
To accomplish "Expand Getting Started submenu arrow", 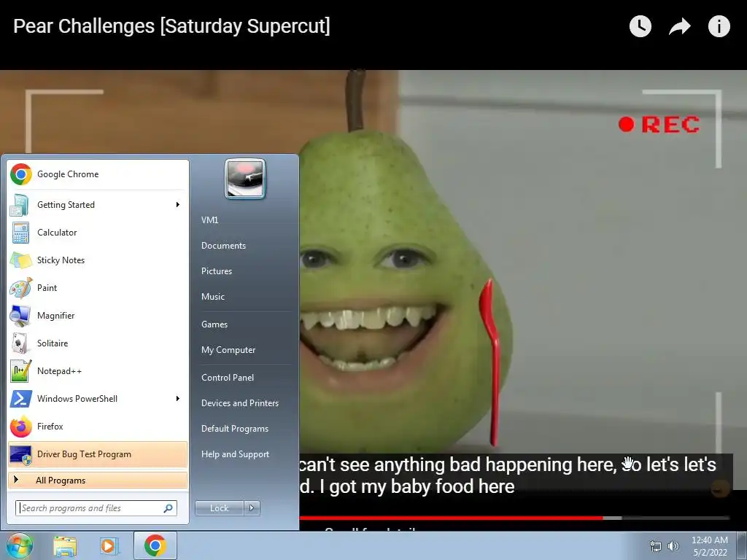I will point(178,205).
